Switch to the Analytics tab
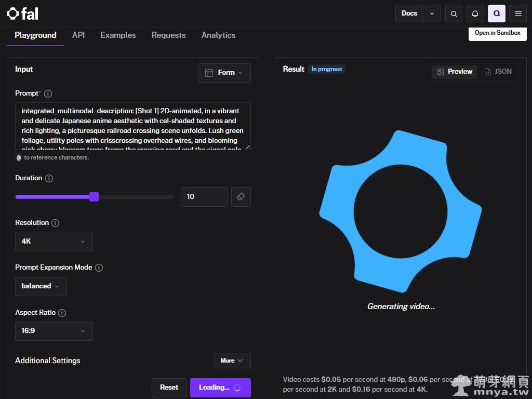This screenshot has height=399, width=532. [x=219, y=35]
